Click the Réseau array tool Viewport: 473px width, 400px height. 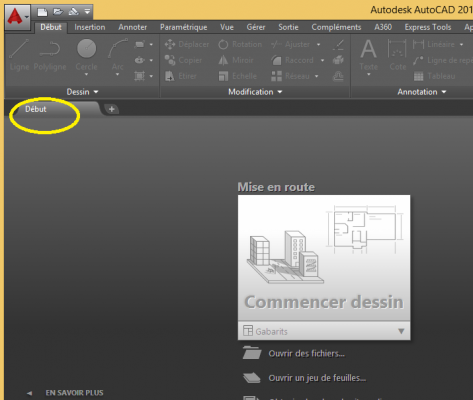[290, 76]
